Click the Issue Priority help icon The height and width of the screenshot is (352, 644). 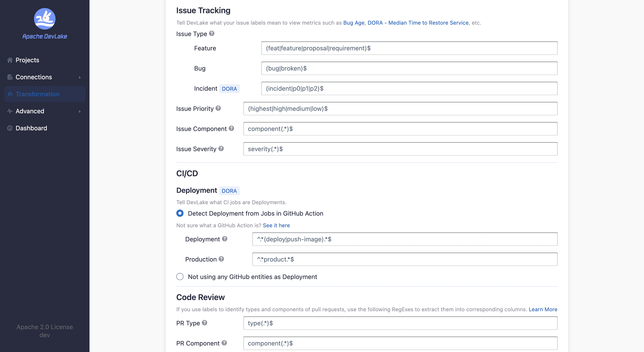click(218, 108)
